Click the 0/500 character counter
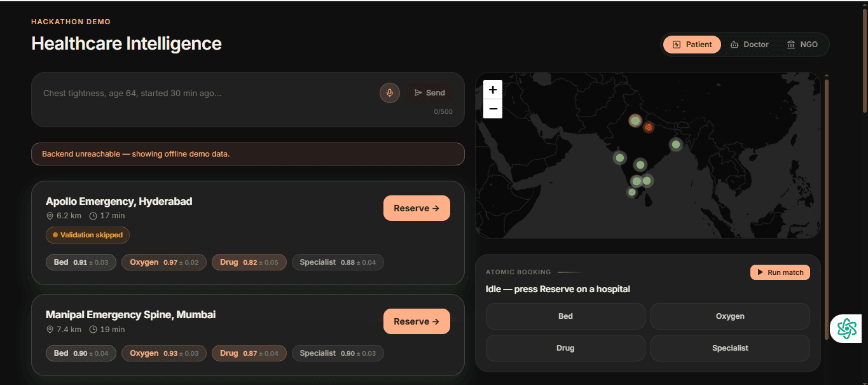The height and width of the screenshot is (385, 868). [443, 112]
